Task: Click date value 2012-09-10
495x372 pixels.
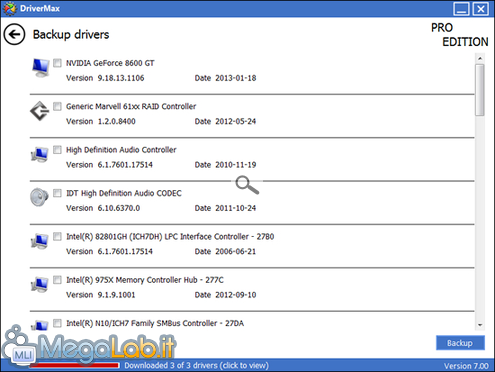Action: pos(236,295)
